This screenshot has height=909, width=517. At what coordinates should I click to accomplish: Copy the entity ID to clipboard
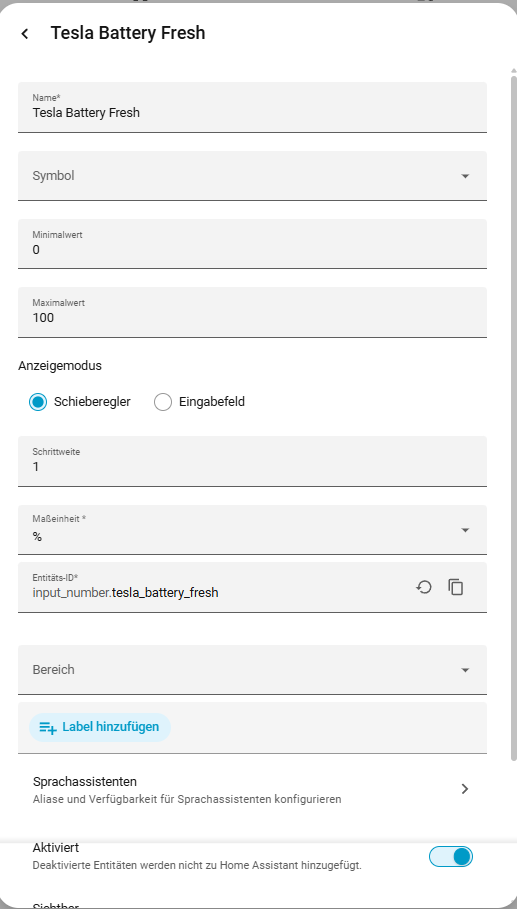coord(456,587)
